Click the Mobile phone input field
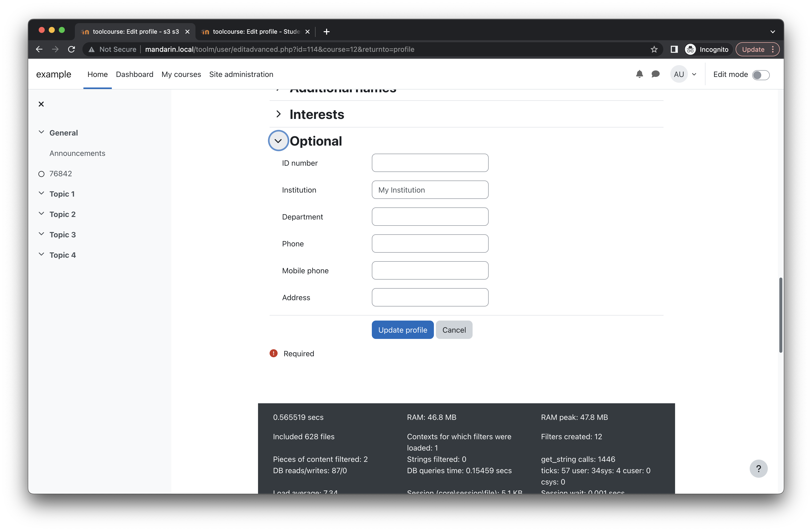The width and height of the screenshot is (812, 531). [430, 271]
